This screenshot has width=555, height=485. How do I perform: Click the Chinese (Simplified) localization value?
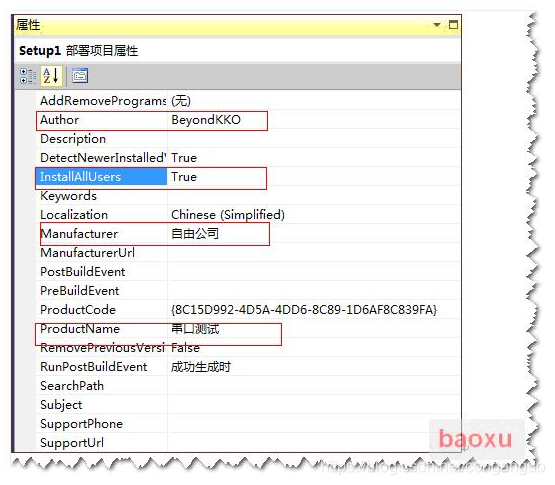click(x=228, y=215)
